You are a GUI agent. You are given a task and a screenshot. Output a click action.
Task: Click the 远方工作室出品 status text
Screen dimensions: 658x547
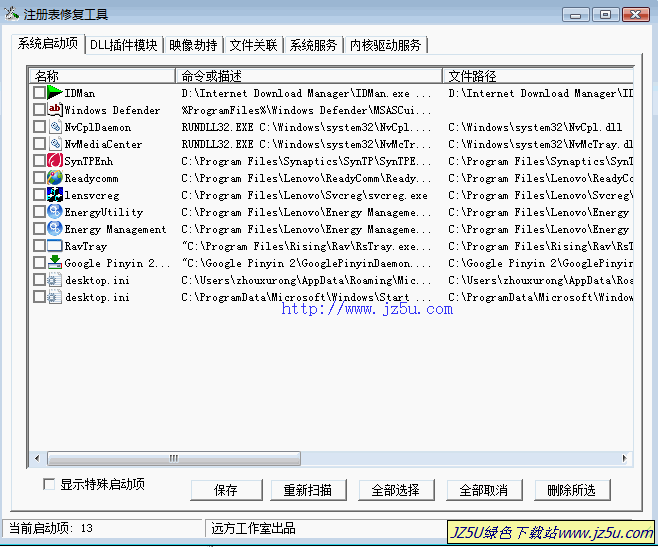[253, 528]
